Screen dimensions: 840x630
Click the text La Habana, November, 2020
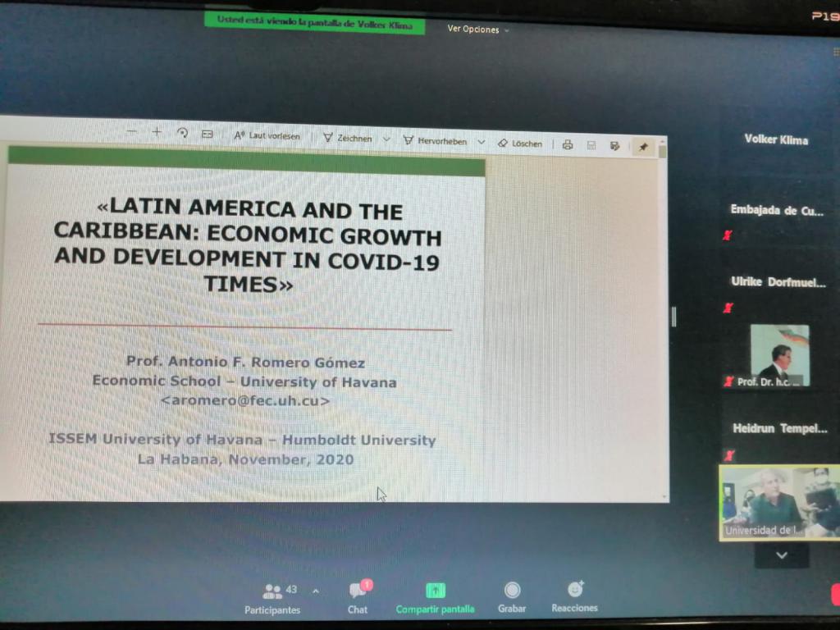coord(246,459)
